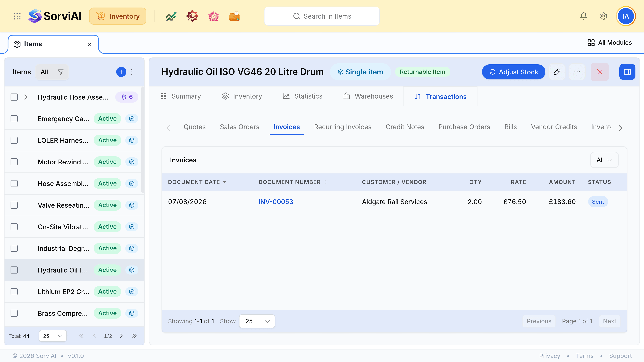Click the items list vertical scrollbar

(143, 140)
